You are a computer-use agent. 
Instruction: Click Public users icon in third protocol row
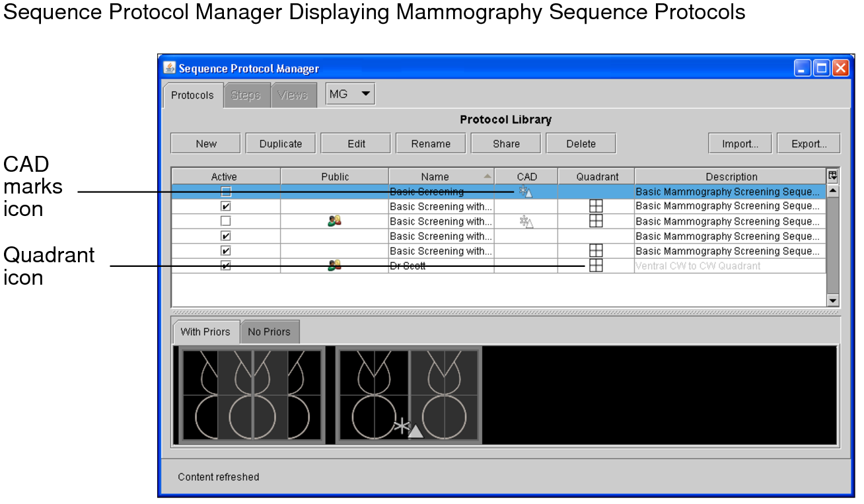tap(334, 221)
